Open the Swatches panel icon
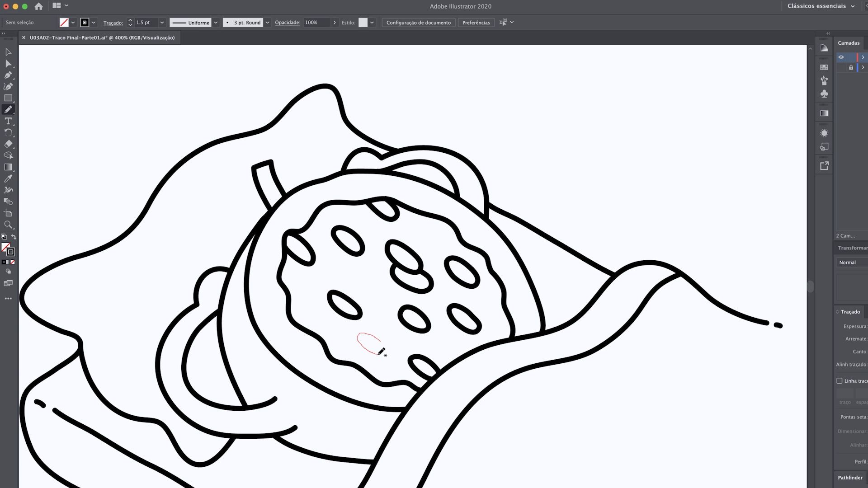868x488 pixels. 824,67
